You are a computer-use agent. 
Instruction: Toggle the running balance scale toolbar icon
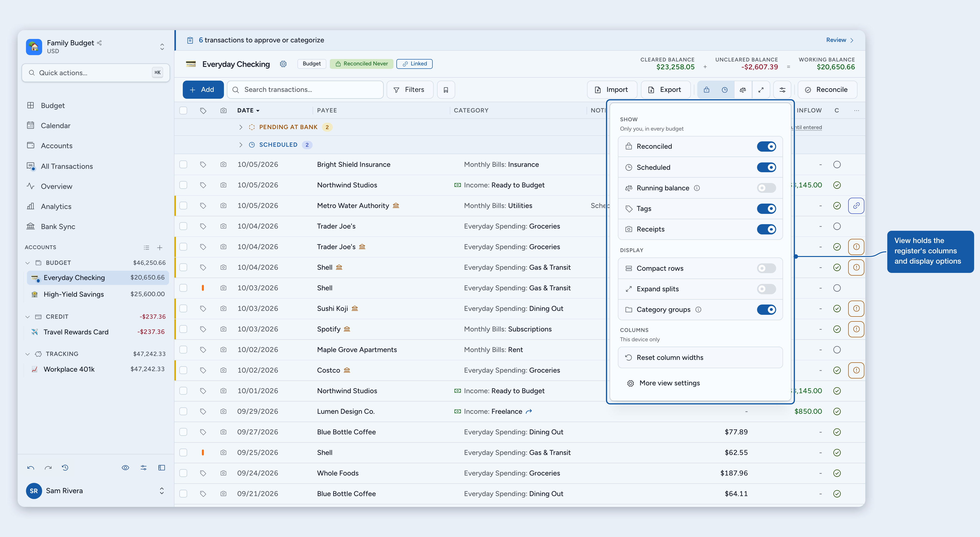coord(743,90)
